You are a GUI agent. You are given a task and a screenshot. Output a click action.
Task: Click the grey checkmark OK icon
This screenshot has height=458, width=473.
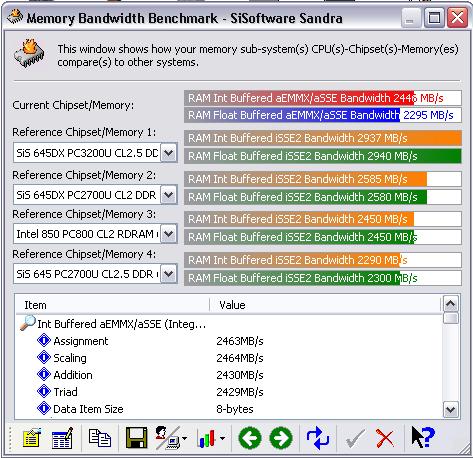(355, 439)
